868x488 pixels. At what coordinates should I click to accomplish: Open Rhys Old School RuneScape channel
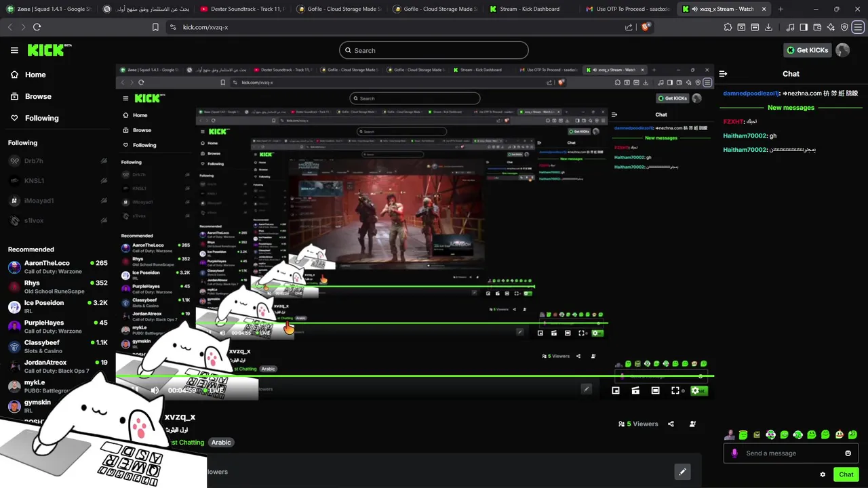[58, 287]
